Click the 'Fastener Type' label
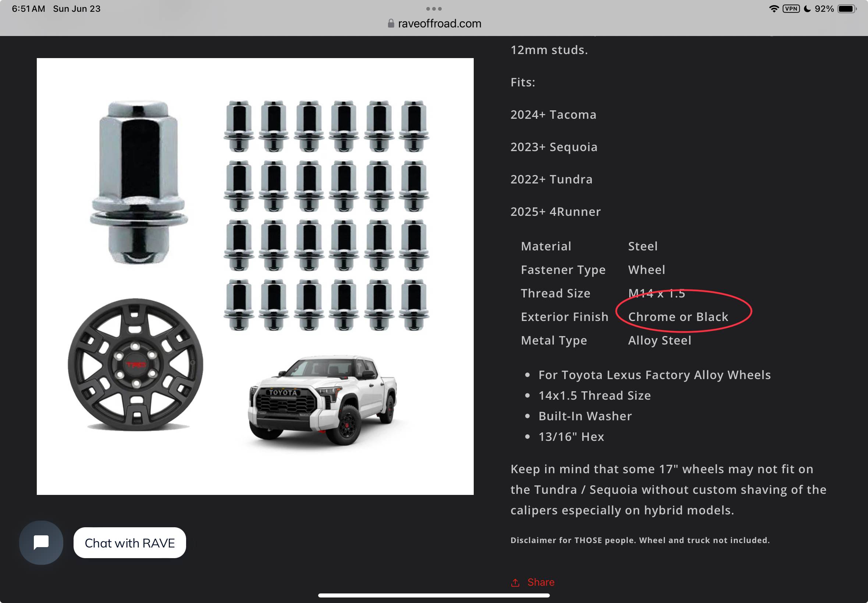 tap(563, 270)
